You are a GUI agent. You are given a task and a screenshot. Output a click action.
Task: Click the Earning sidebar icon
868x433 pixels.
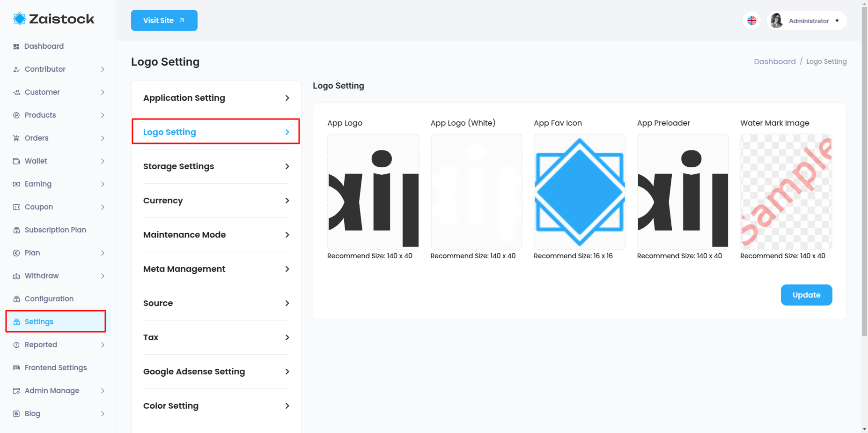click(16, 184)
